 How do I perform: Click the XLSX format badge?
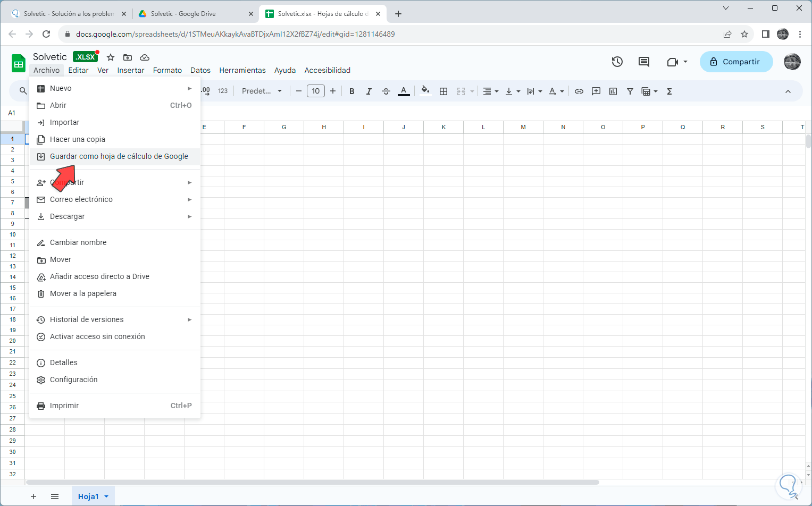85,57
